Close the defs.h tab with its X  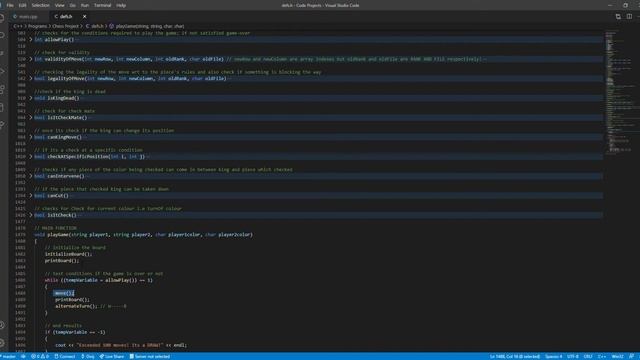(x=84, y=17)
